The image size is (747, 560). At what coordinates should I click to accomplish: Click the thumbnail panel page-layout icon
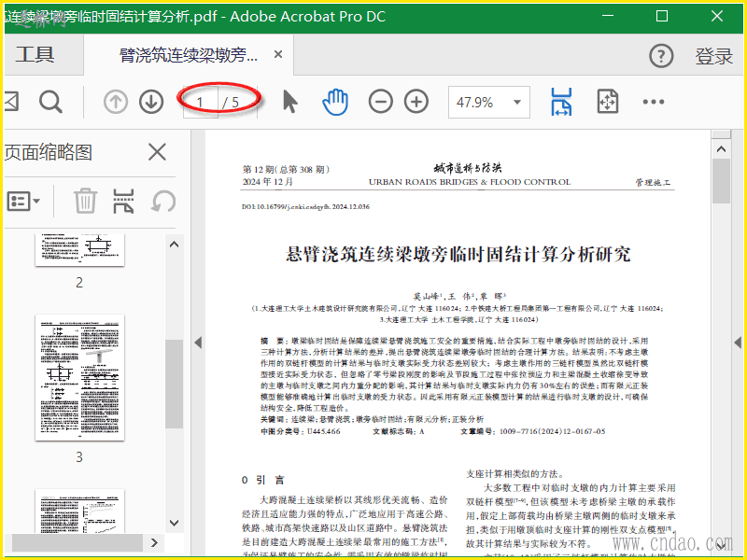(123, 201)
